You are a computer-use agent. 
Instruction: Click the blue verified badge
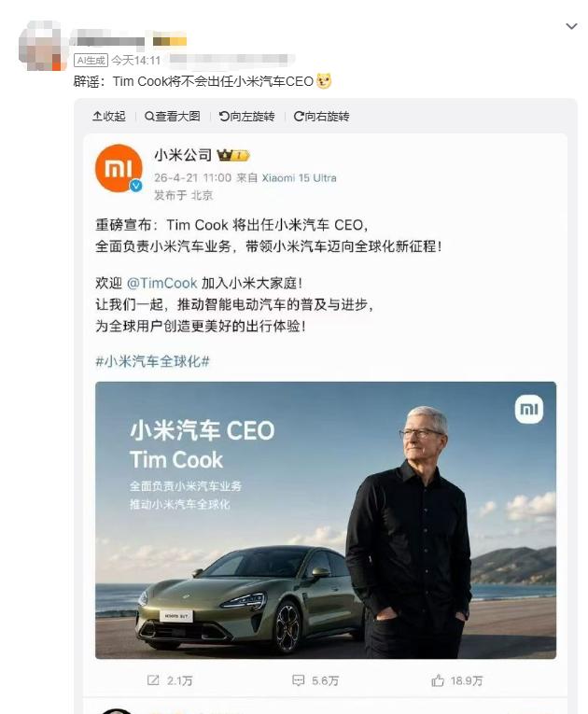pyautogui.click(x=136, y=186)
